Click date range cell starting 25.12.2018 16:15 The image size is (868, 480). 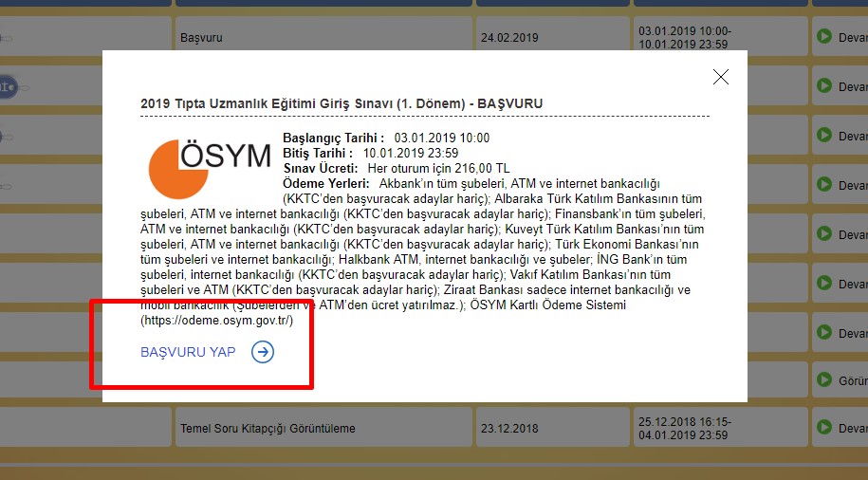(x=685, y=429)
